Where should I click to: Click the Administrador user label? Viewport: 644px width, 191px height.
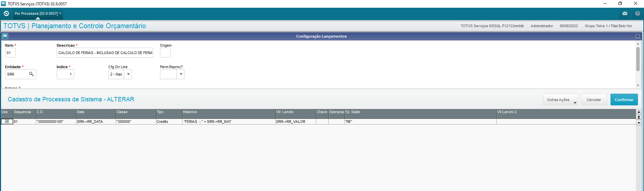click(542, 26)
